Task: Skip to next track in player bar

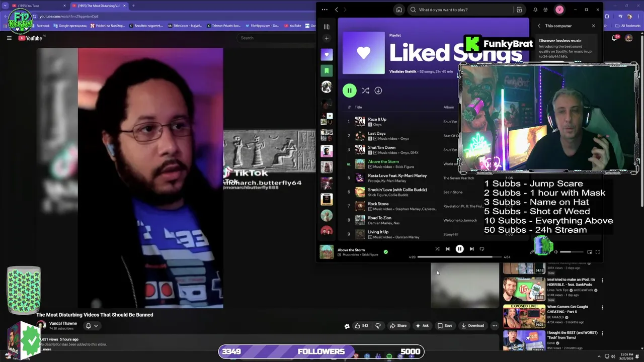Action: (471, 249)
